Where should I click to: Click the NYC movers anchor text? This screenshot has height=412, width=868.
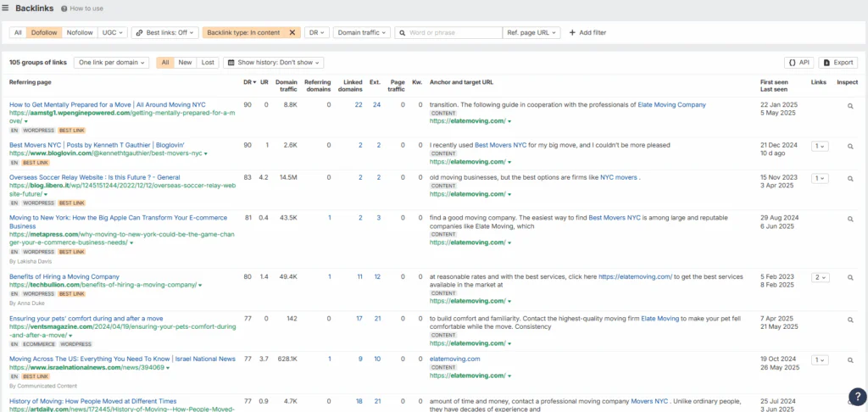click(x=619, y=178)
